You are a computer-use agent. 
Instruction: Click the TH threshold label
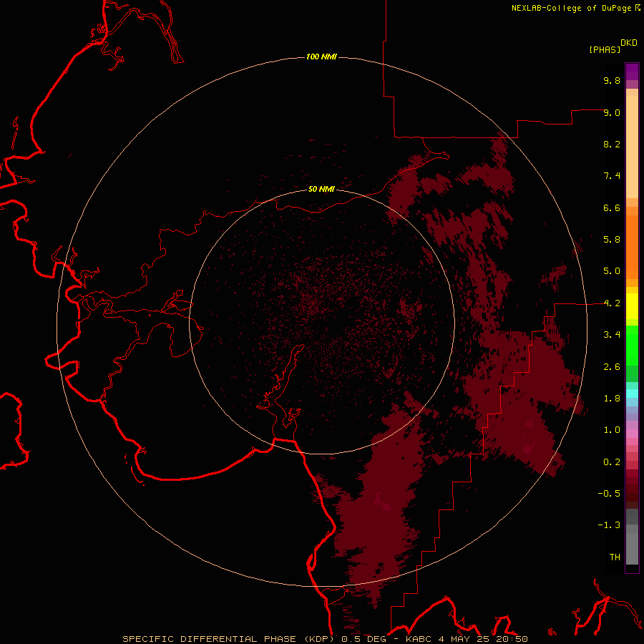[x=615, y=557]
